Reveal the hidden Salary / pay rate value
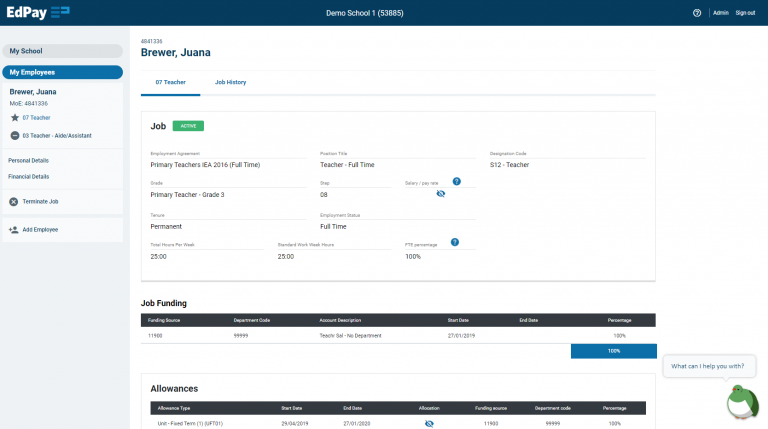 pos(440,194)
